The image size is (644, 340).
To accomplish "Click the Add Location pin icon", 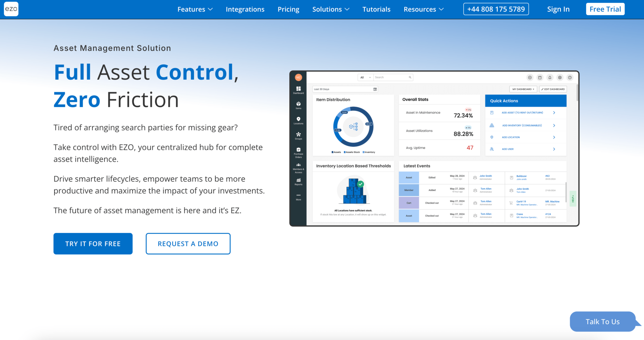I will pos(492,137).
